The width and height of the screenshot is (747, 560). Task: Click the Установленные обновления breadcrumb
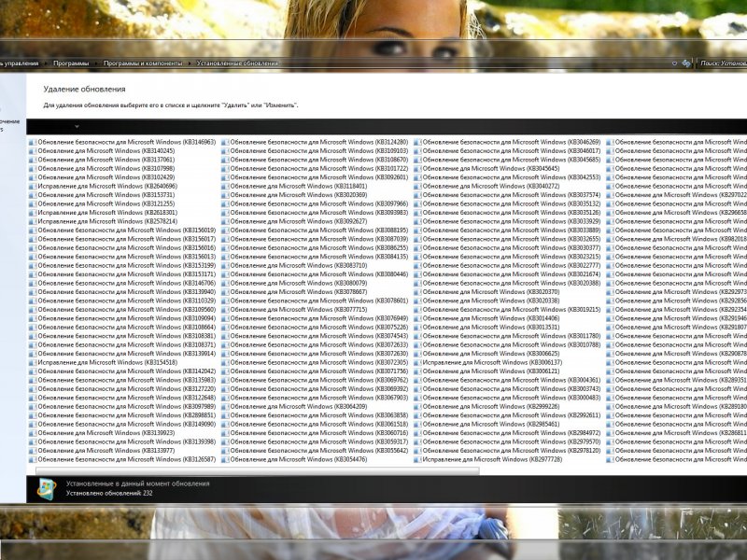pos(237,63)
